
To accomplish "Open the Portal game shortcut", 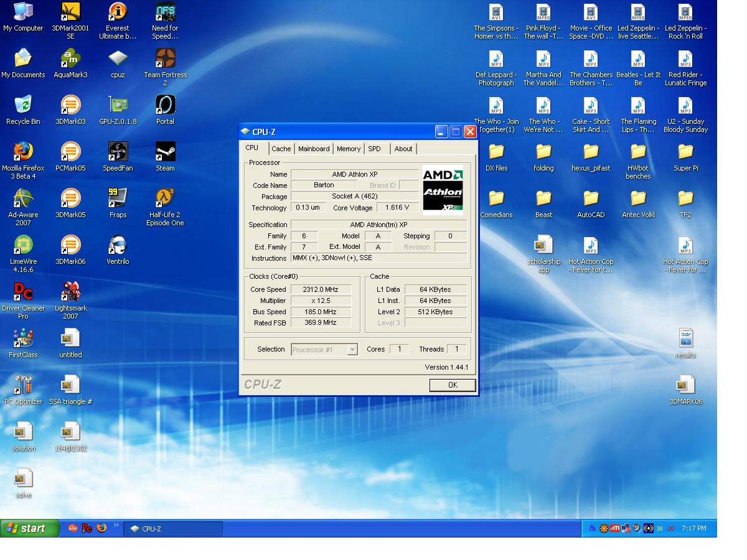I will click(165, 110).
